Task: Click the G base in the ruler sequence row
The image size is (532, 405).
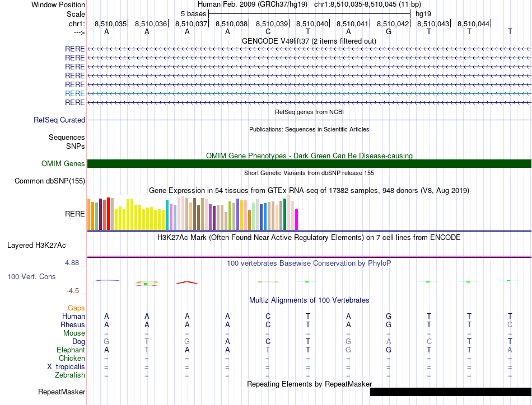Action: [389, 32]
